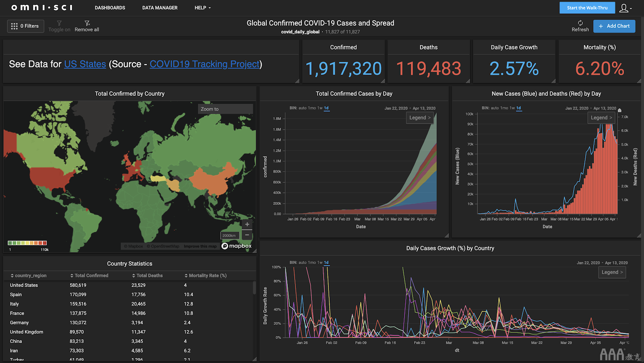Open the HELP dropdown menu

tap(202, 8)
